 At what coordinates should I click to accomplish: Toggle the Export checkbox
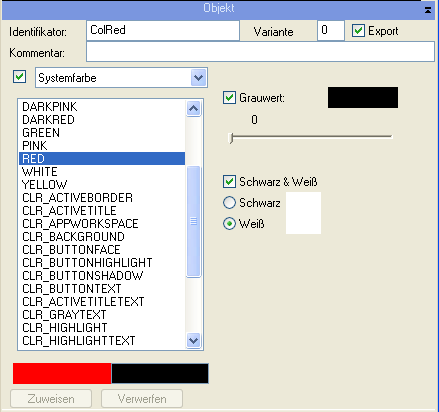358,31
